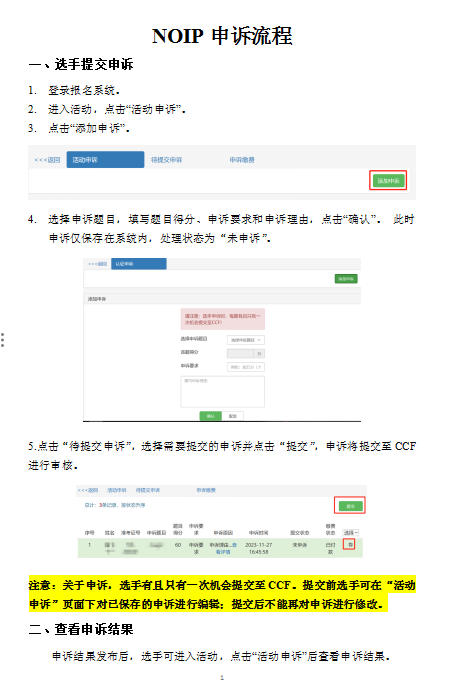
Task: Open the 选择申诉题目 dropdown in the form image
Action: [246, 340]
